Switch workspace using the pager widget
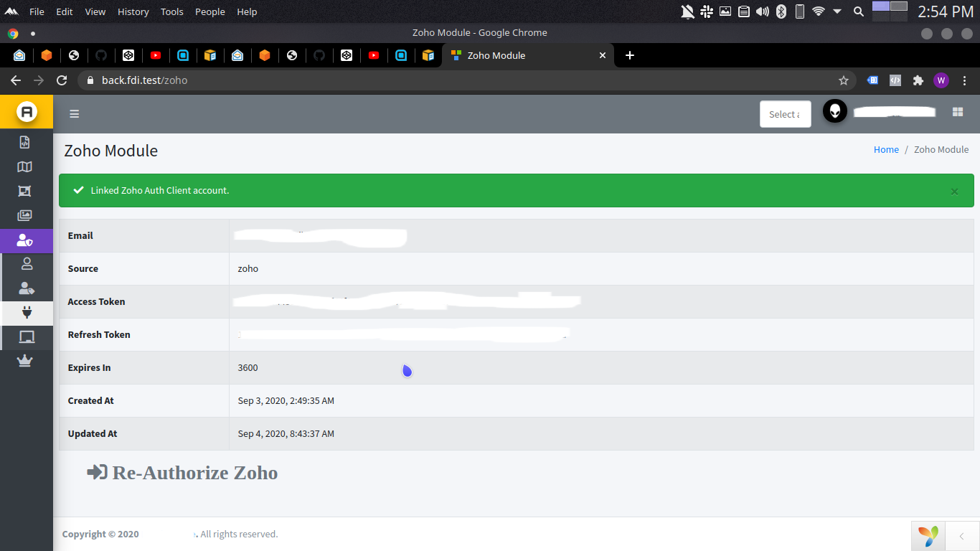Image resolution: width=980 pixels, height=551 pixels. [x=890, y=11]
